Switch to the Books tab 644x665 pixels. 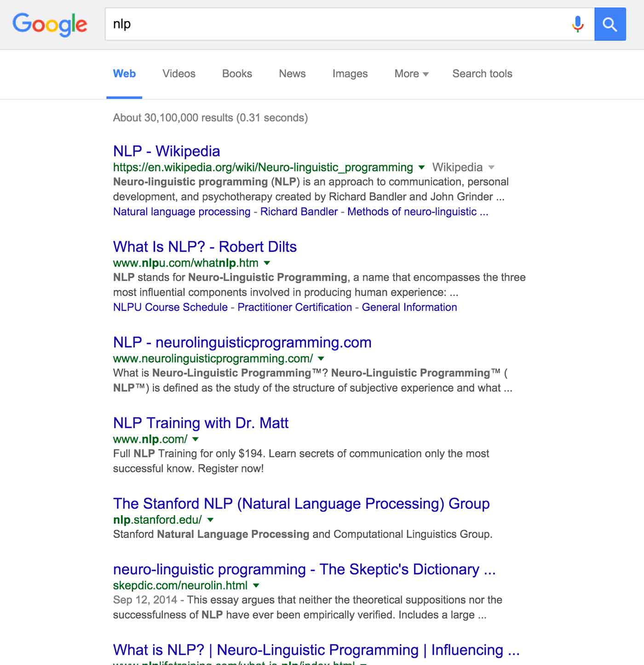pos(237,74)
